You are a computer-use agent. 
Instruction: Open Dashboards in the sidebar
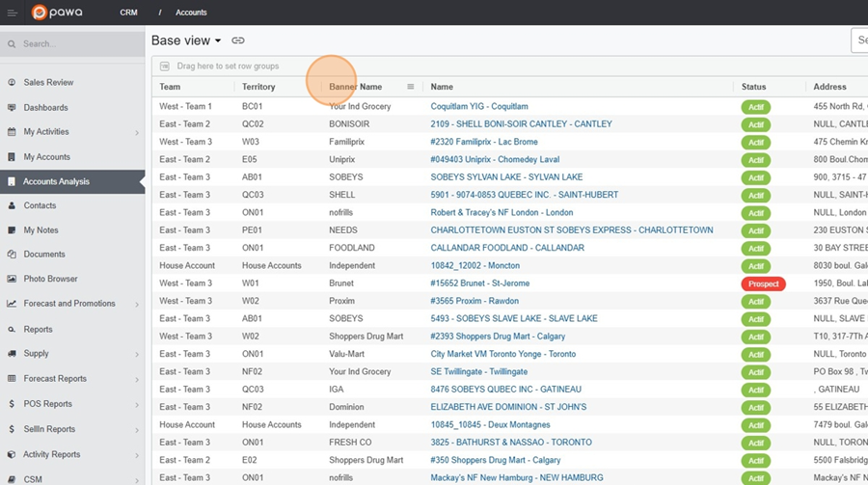[x=46, y=107]
